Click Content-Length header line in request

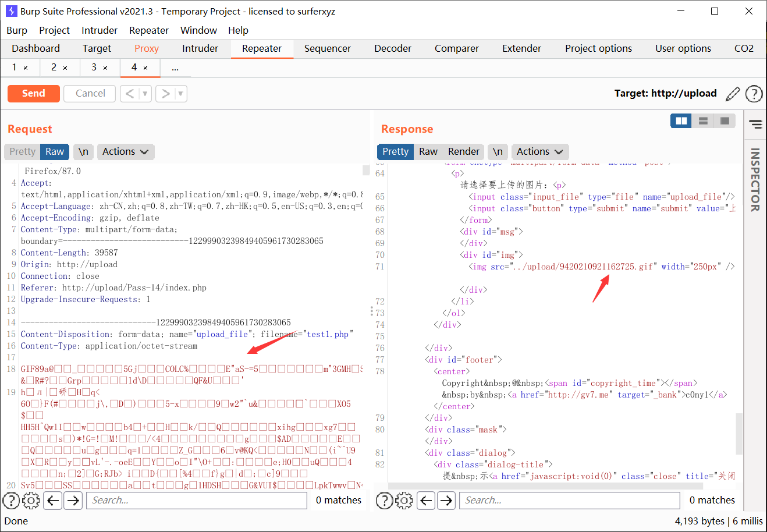pyautogui.click(x=69, y=253)
